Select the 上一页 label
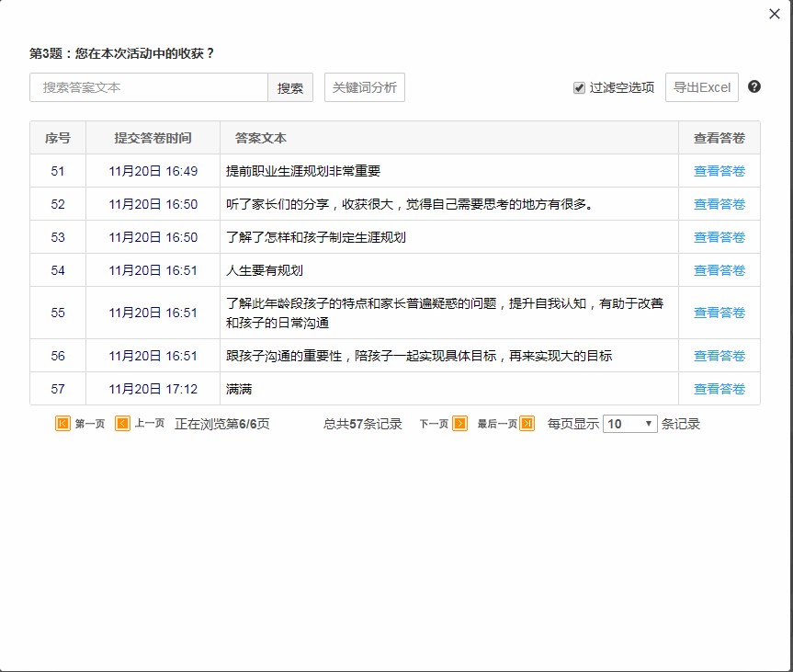 pos(149,423)
